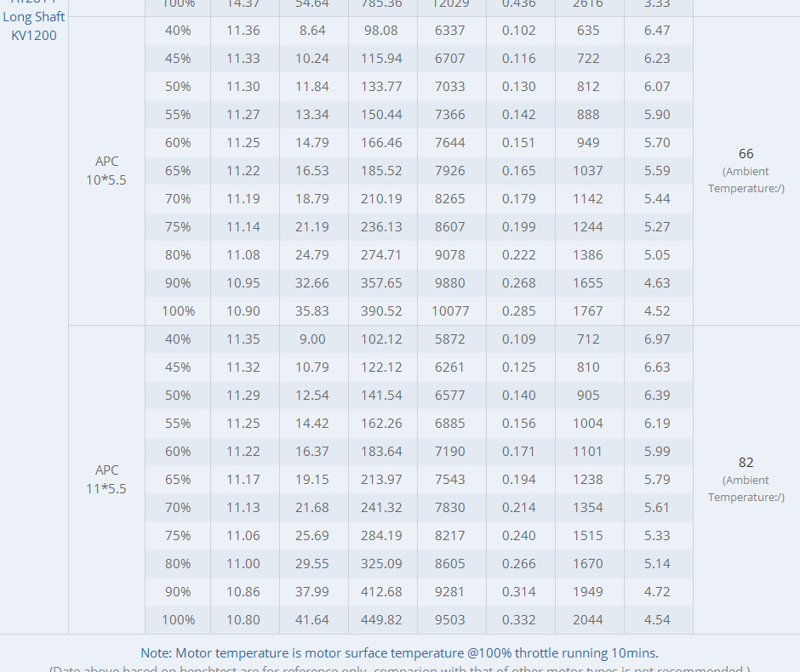Image resolution: width=800 pixels, height=672 pixels.
Task: Click the APC 10*5.5 propeller label
Action: click(x=107, y=170)
